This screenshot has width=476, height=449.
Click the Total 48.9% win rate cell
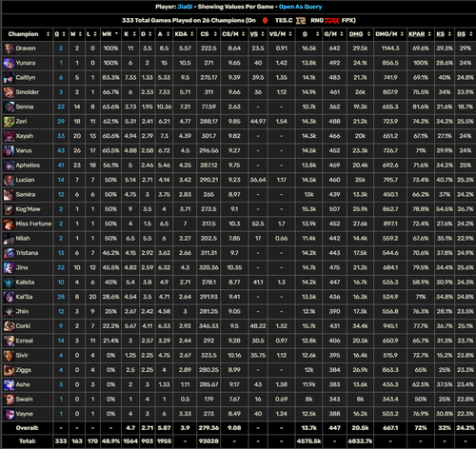tap(110, 441)
